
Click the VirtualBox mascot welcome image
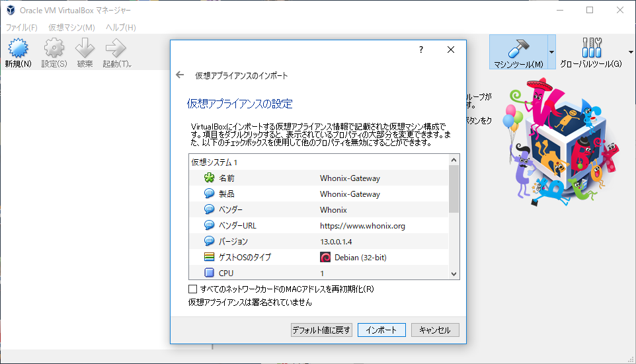(x=562, y=142)
